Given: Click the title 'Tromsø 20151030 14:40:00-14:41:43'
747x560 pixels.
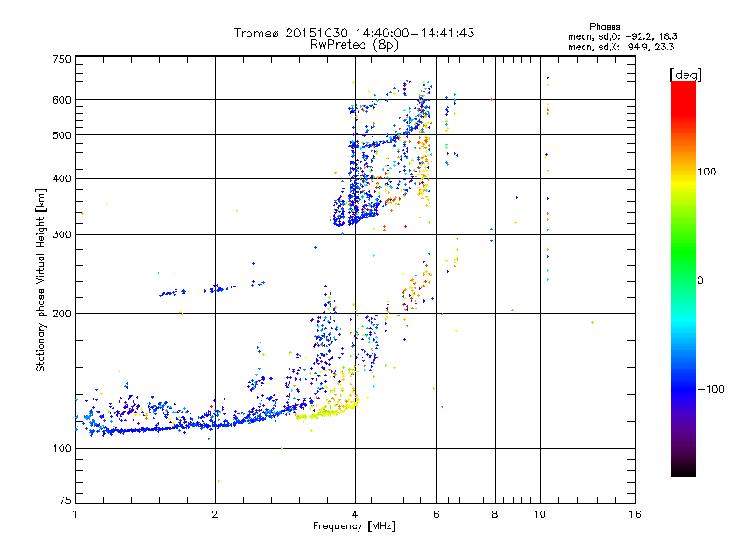Looking at the screenshot, I should click(x=354, y=33).
